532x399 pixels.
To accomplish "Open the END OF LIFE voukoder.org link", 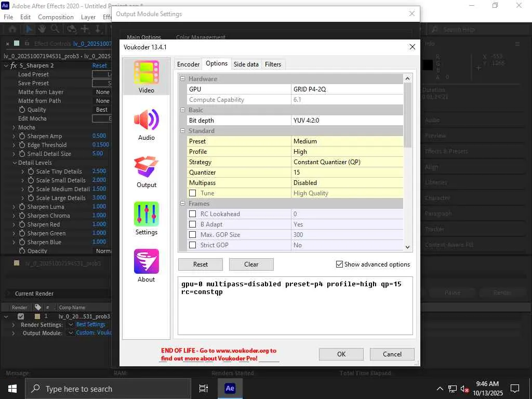I will click(x=219, y=354).
